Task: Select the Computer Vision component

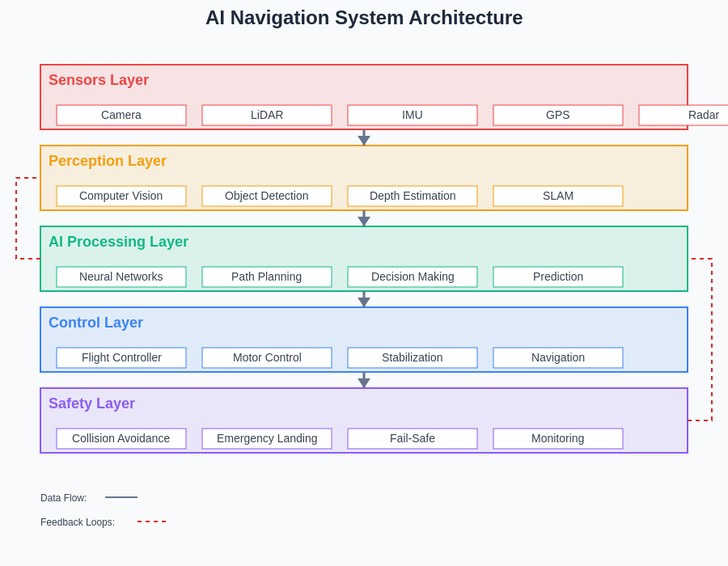Action: tap(121, 196)
